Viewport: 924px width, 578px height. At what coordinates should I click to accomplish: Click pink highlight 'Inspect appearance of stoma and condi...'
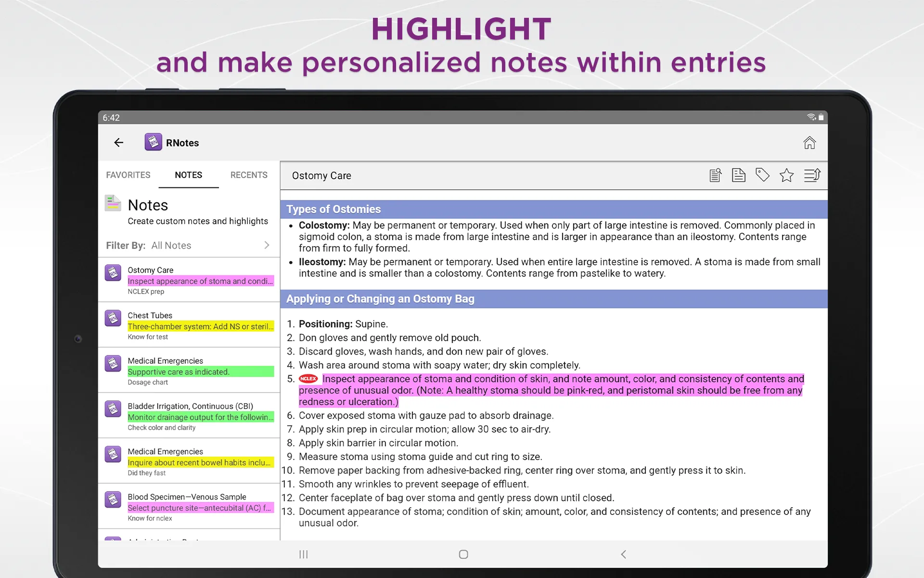pos(201,281)
